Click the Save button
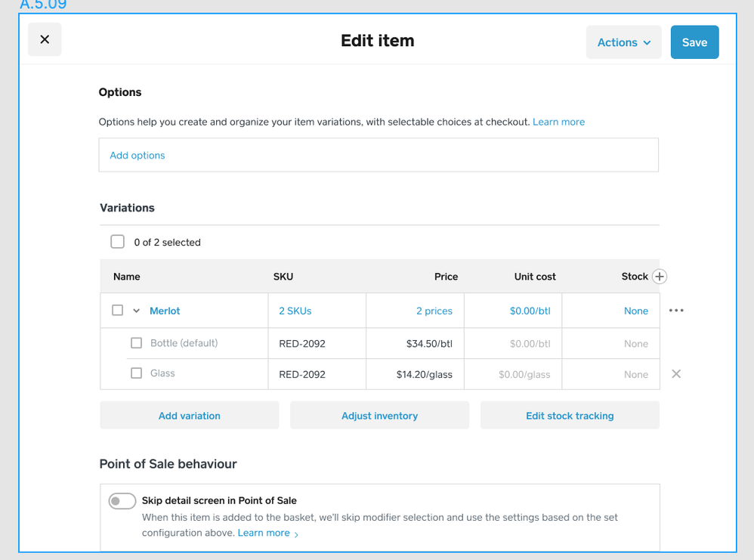The image size is (754, 560). tap(694, 42)
